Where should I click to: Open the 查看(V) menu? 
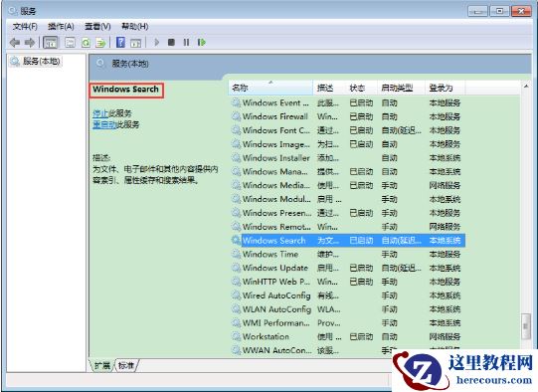tap(97, 27)
